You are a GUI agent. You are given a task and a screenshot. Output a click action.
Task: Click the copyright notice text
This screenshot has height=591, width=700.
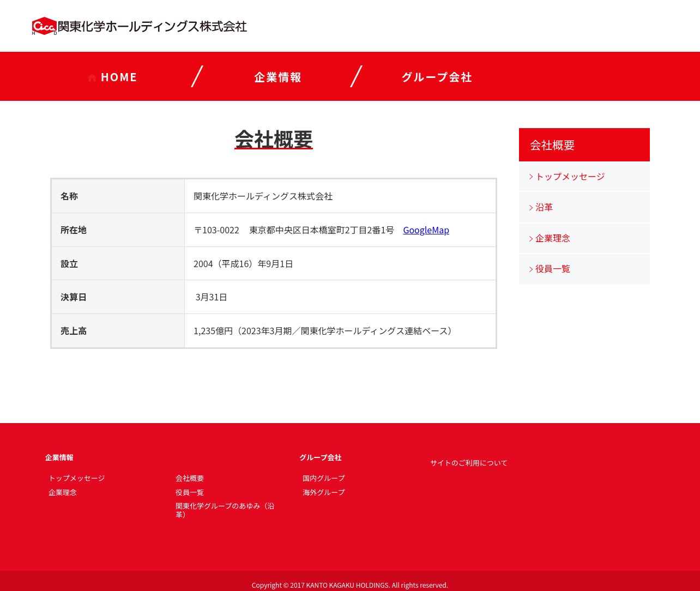tap(350, 585)
